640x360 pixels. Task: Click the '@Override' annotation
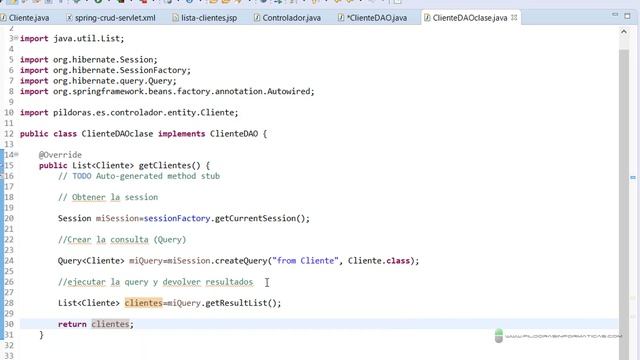point(60,155)
